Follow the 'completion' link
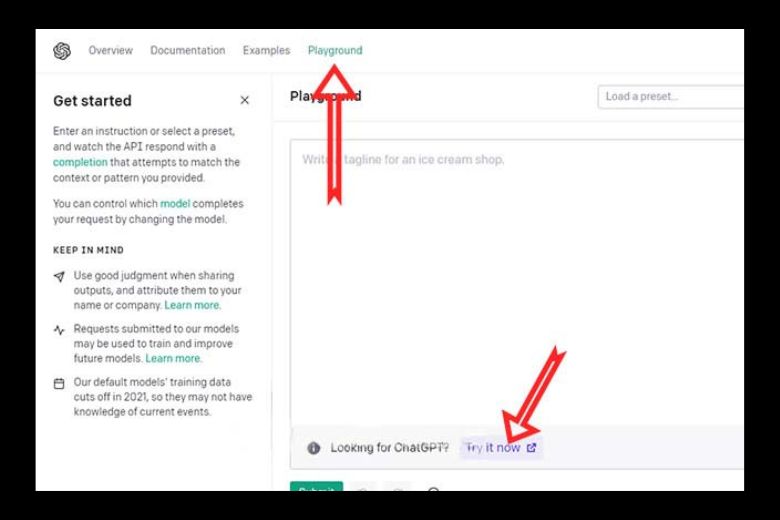This screenshot has height=520, width=780. 80,162
